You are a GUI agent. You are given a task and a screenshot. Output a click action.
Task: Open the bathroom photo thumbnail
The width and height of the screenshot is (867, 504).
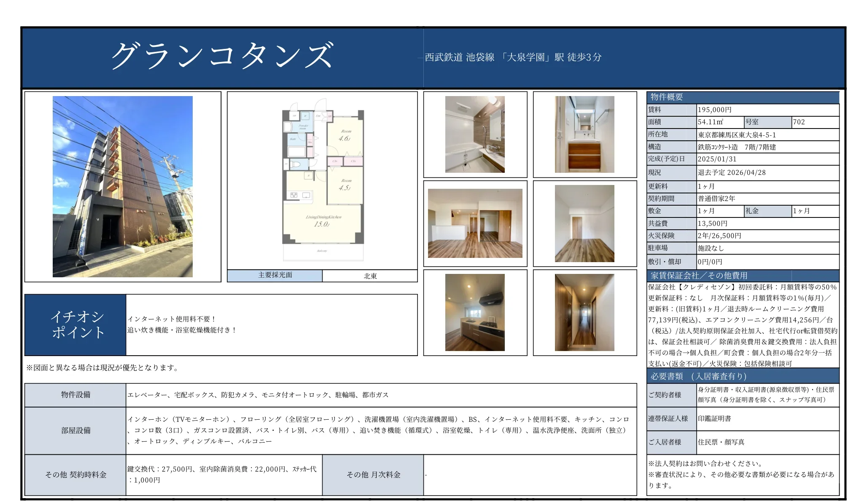point(475,134)
